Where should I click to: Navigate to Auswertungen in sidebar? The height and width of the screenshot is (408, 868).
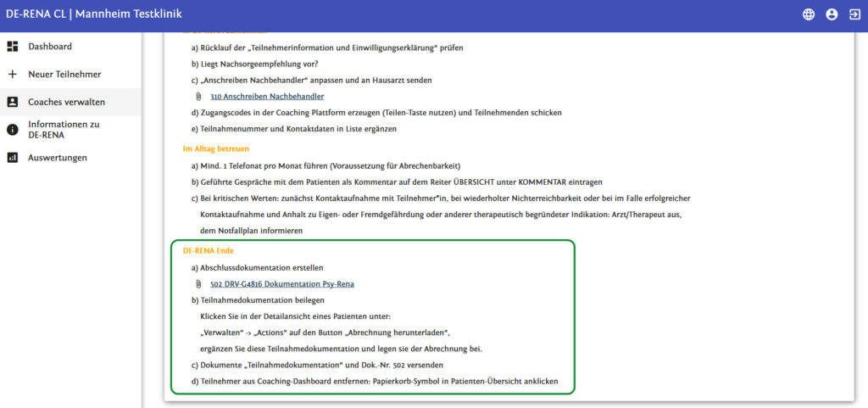pyautogui.click(x=57, y=157)
